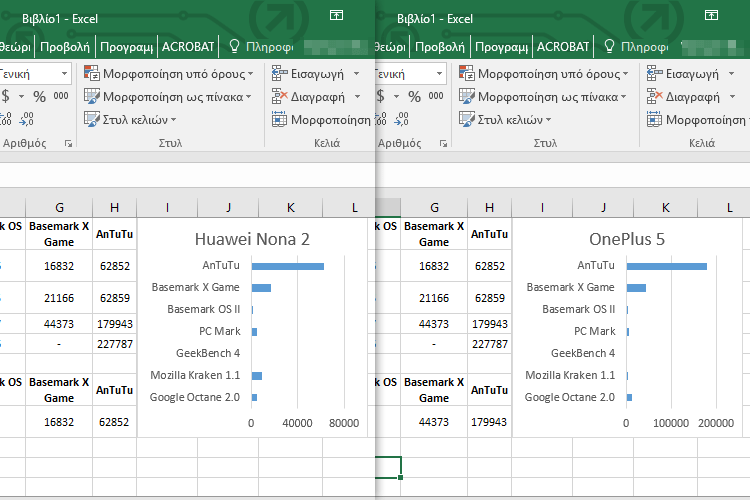The image size is (750, 500).
Task: Click cell 21166 in Huawei Nona 2 window
Action: [x=59, y=298]
